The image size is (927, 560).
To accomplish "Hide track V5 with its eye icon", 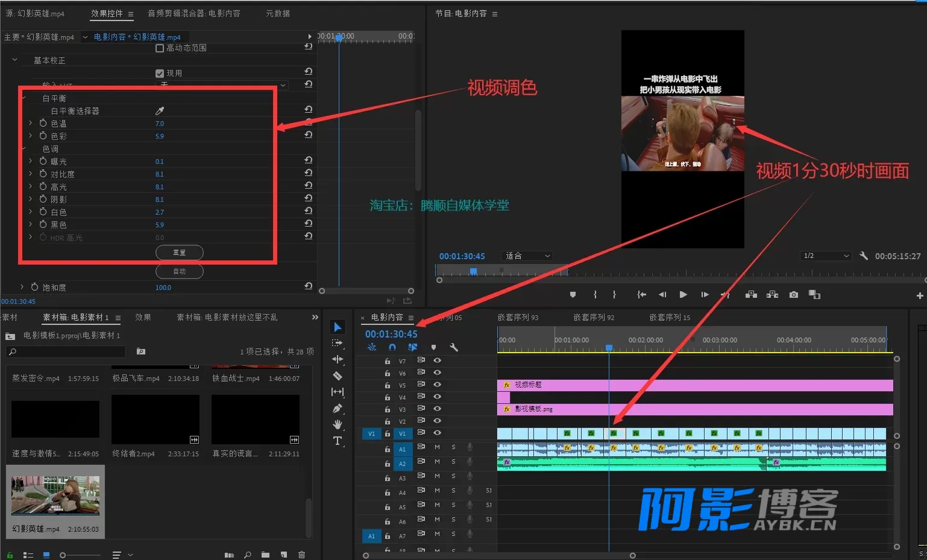I will 438,384.
